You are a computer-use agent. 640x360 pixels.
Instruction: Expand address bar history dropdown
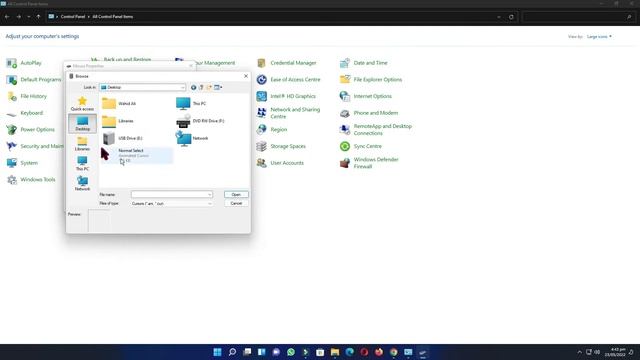pos(499,17)
